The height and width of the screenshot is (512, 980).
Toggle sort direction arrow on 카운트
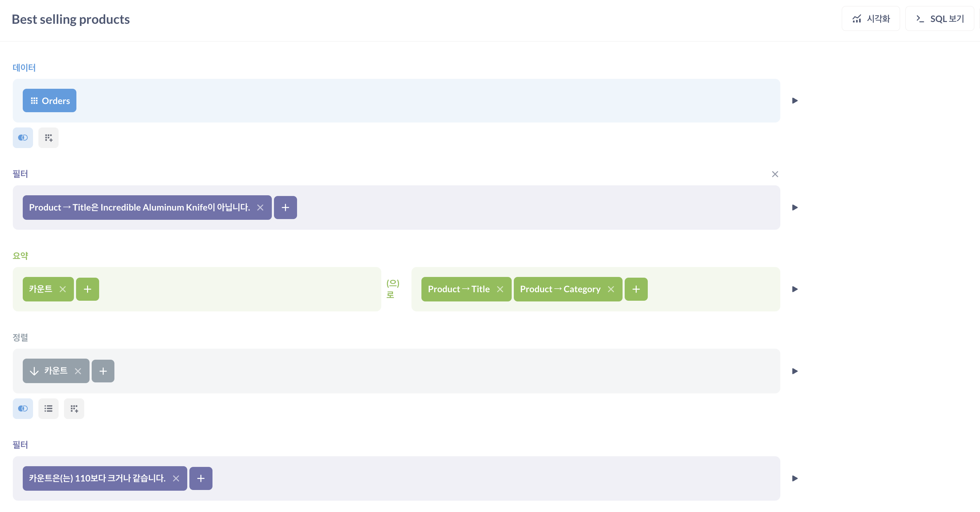34,371
